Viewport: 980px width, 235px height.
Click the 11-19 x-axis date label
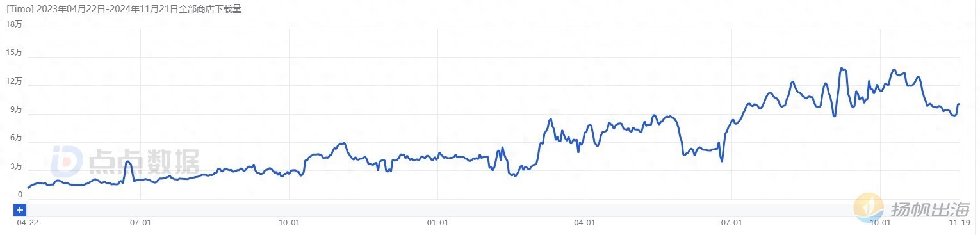[958, 223]
